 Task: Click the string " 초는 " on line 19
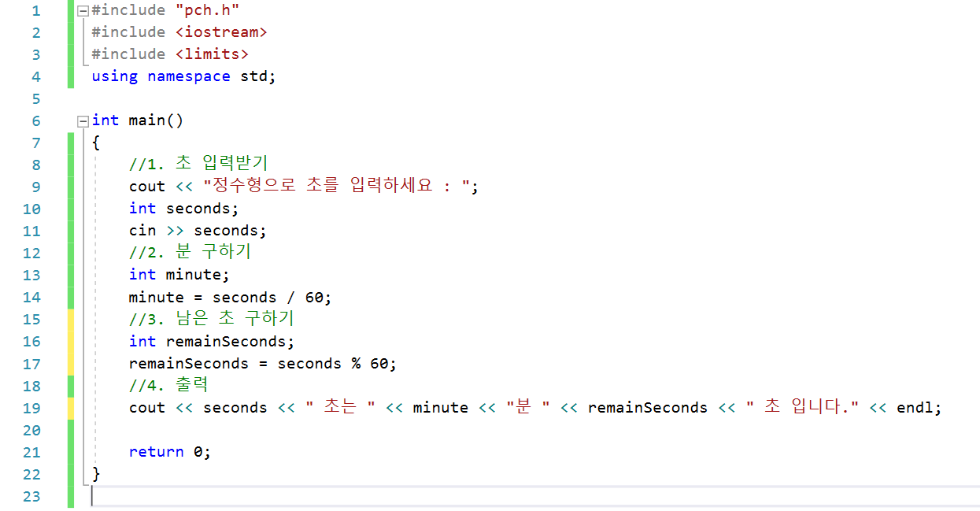click(339, 407)
